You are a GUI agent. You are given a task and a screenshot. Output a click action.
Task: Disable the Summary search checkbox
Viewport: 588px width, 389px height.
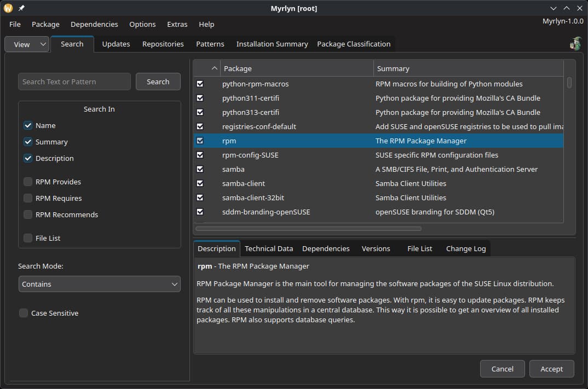[27, 142]
